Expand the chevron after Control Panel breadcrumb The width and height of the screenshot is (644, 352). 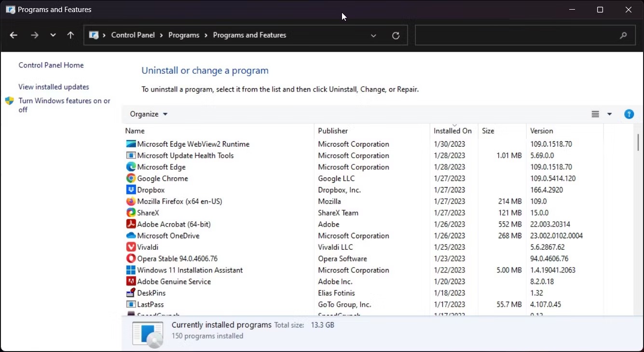[x=162, y=35]
